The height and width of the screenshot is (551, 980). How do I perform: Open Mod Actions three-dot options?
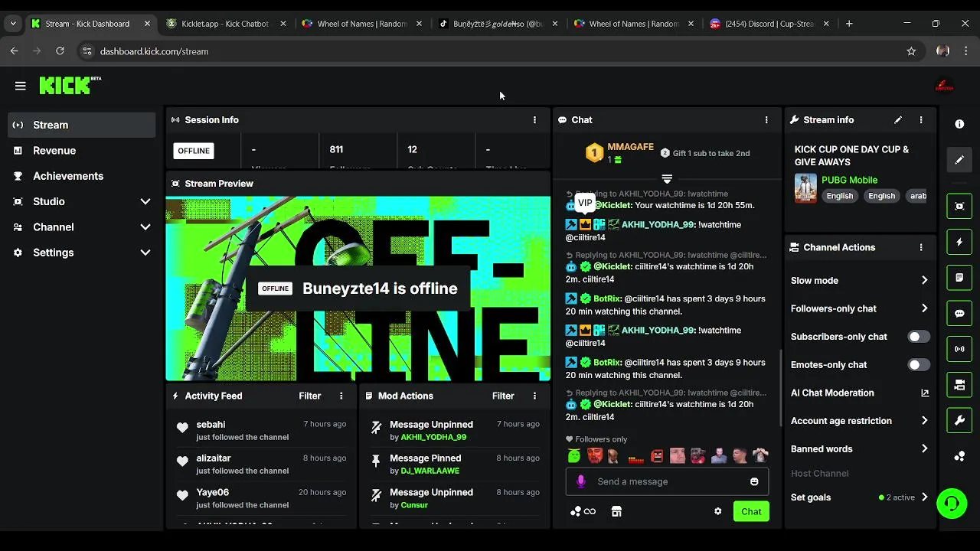(x=534, y=396)
